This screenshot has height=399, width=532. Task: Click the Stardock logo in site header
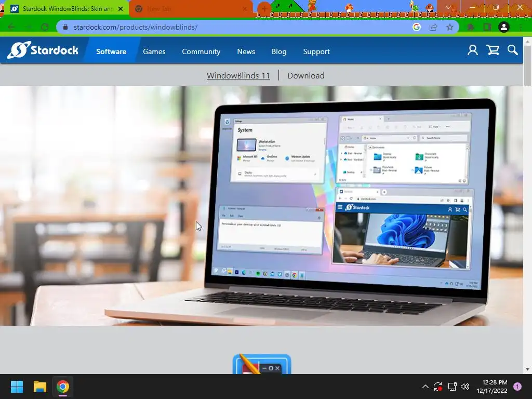[x=43, y=50]
